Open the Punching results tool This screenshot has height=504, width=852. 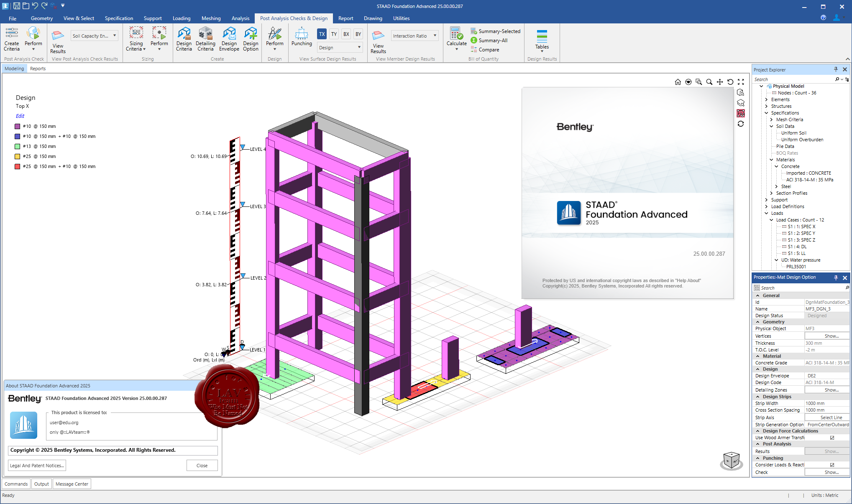click(x=302, y=37)
